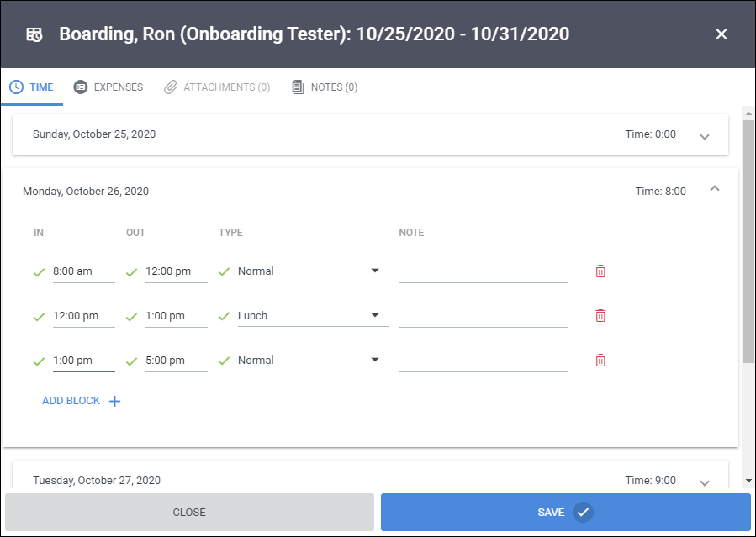Screen dimensions: 756x537
Task: Expand the Sunday, October 25 section
Action: tap(705, 136)
